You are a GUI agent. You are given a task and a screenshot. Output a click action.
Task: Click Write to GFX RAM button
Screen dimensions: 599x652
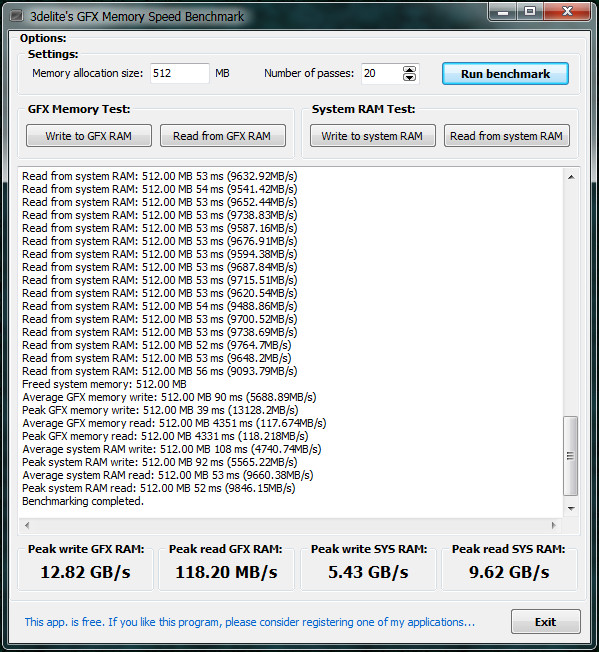click(89, 136)
